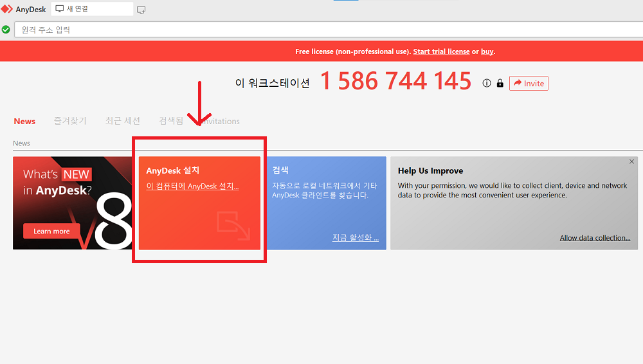The height and width of the screenshot is (364, 643).
Task: Open the Invitations tab
Action: [221, 121]
